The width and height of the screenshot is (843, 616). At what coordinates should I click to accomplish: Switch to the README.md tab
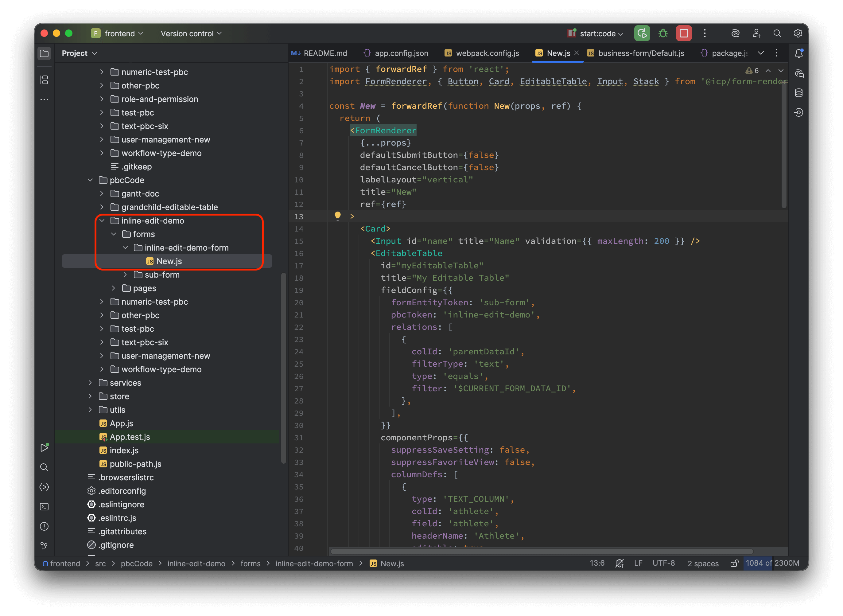pos(319,53)
